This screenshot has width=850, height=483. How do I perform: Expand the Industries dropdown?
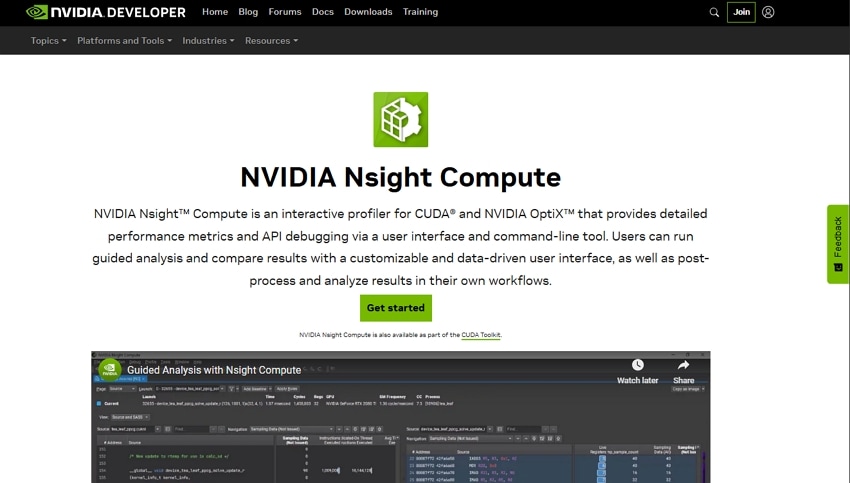coord(208,41)
